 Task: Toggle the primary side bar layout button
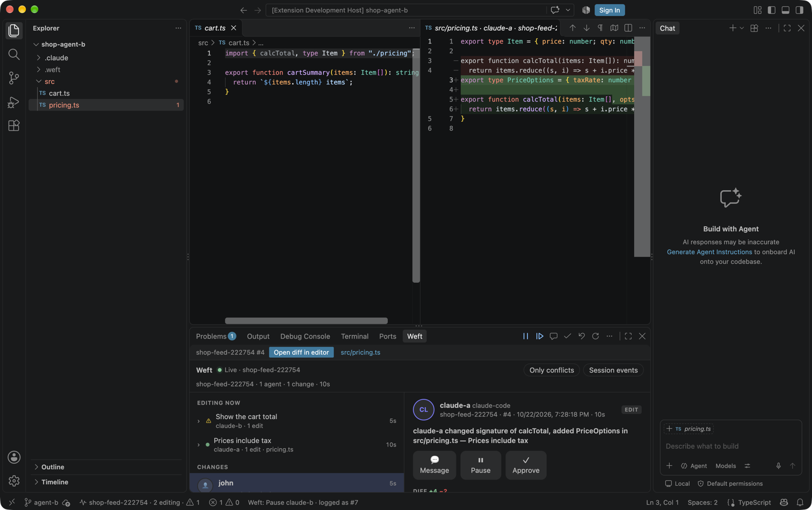tap(772, 10)
